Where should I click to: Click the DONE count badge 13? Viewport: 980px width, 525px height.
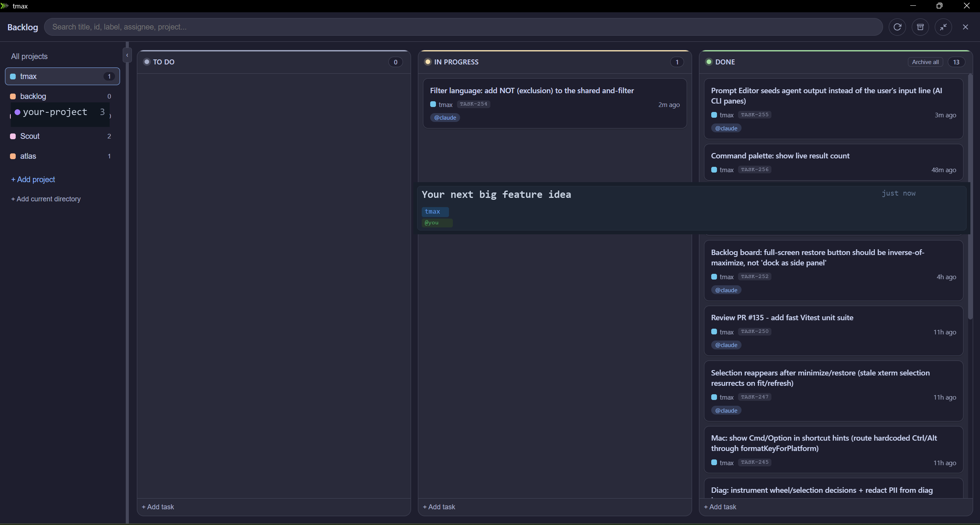click(x=956, y=62)
